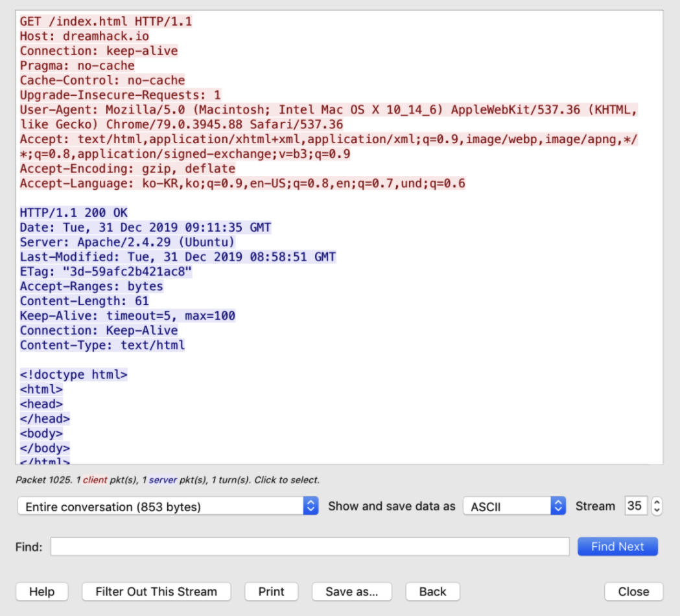The image size is (680, 616).
Task: Expand the ASCII data format dropdown
Action: [x=514, y=507]
